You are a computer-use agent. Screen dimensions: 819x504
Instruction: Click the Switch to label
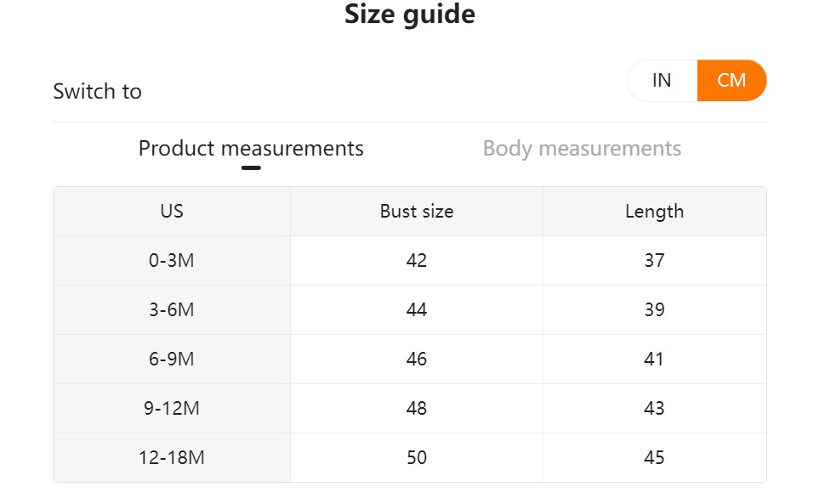(x=97, y=92)
